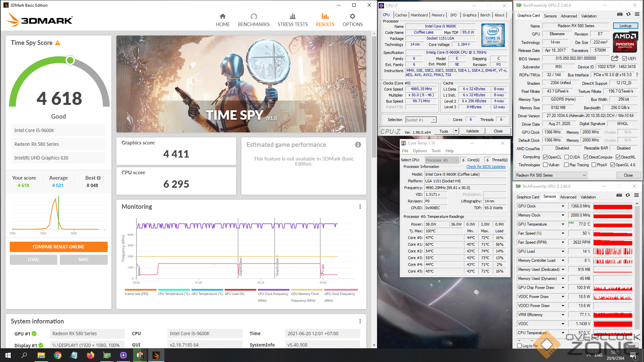Expand the GPU Temperature sensor dropdown
The height and width of the screenshot is (362, 644).
[563, 224]
